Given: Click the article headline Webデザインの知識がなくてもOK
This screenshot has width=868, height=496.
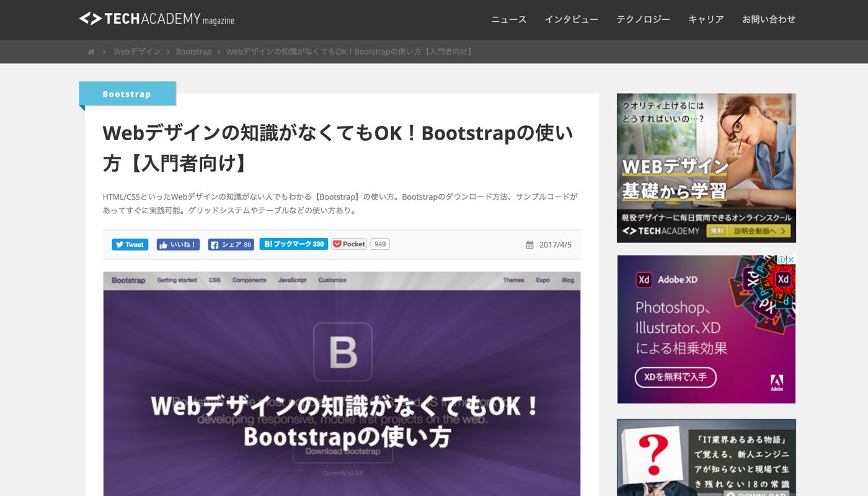Looking at the screenshot, I should tap(338, 148).
